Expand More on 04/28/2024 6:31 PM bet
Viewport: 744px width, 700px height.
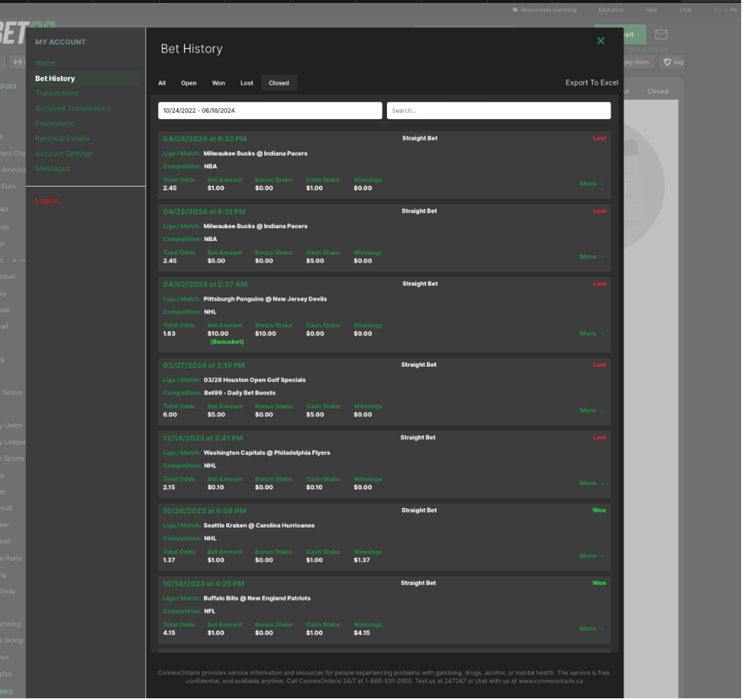[x=594, y=257]
